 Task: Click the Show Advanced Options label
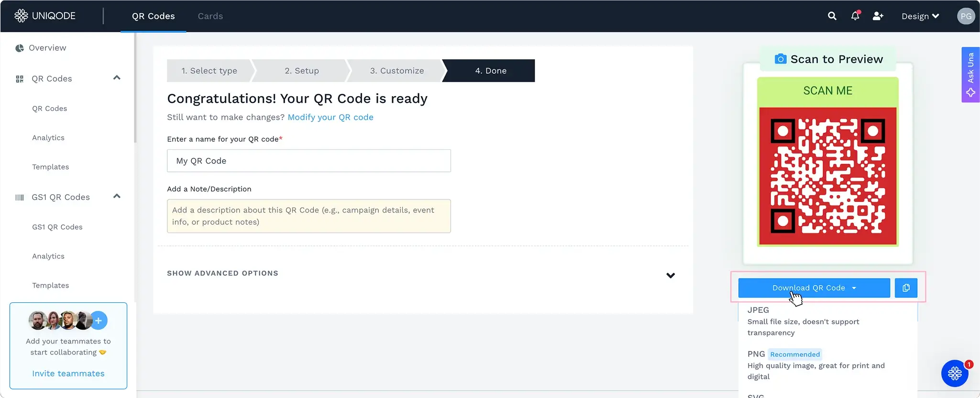(x=222, y=273)
